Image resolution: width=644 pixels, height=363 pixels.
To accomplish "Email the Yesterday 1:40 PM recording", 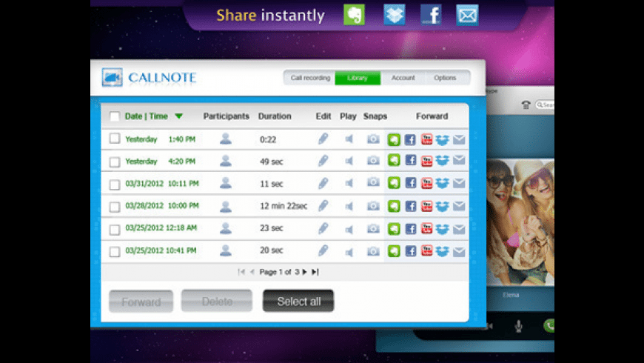I will [x=459, y=140].
